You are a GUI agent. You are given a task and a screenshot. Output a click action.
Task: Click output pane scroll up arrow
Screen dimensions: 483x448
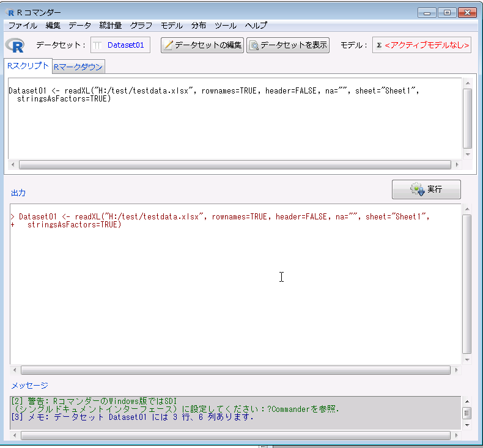(x=467, y=209)
